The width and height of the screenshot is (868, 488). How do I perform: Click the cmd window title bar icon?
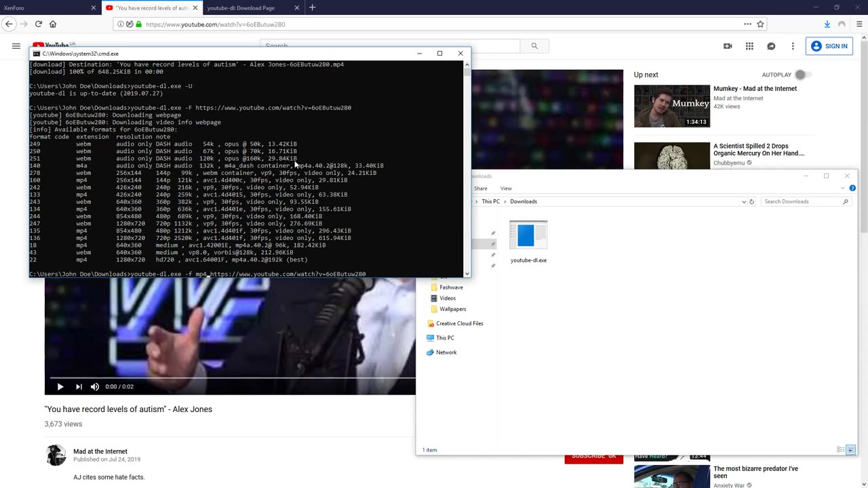point(37,54)
